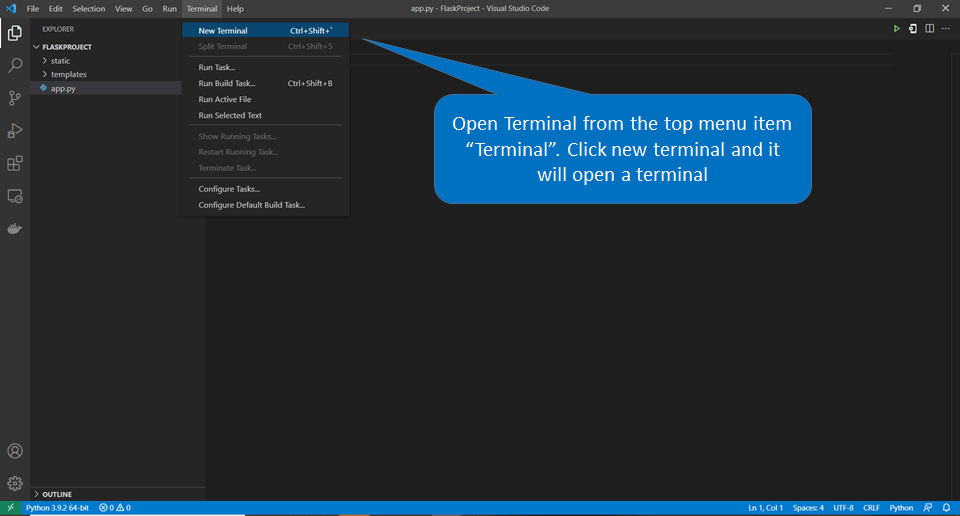The height and width of the screenshot is (516, 960).
Task: Expand the templates folder
Action: coord(68,74)
